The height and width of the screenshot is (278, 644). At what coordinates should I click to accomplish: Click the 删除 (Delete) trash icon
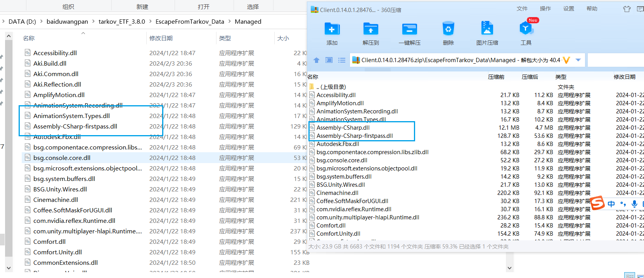tap(448, 29)
